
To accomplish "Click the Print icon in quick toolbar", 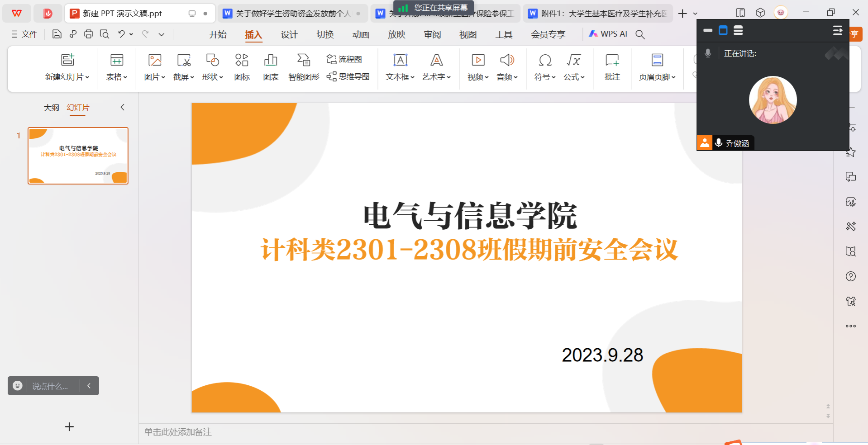I will point(89,34).
